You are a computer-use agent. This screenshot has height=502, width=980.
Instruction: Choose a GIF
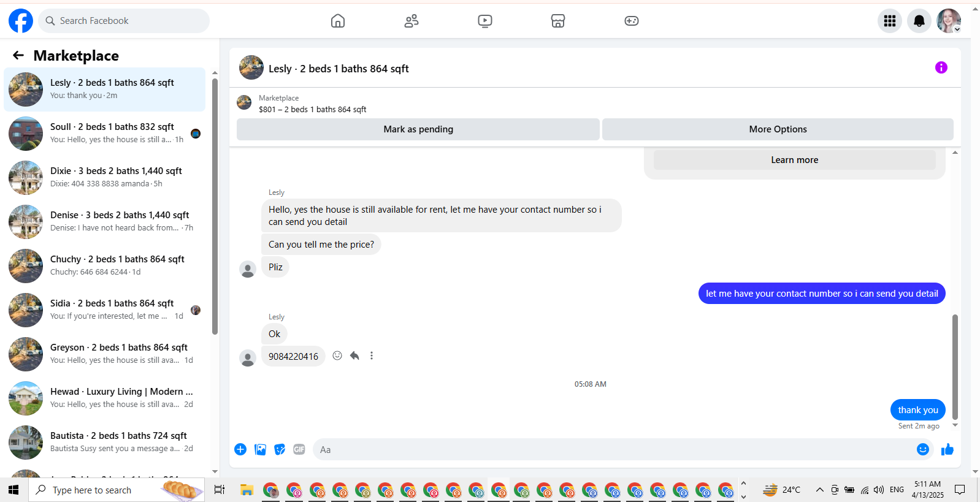[x=299, y=449]
